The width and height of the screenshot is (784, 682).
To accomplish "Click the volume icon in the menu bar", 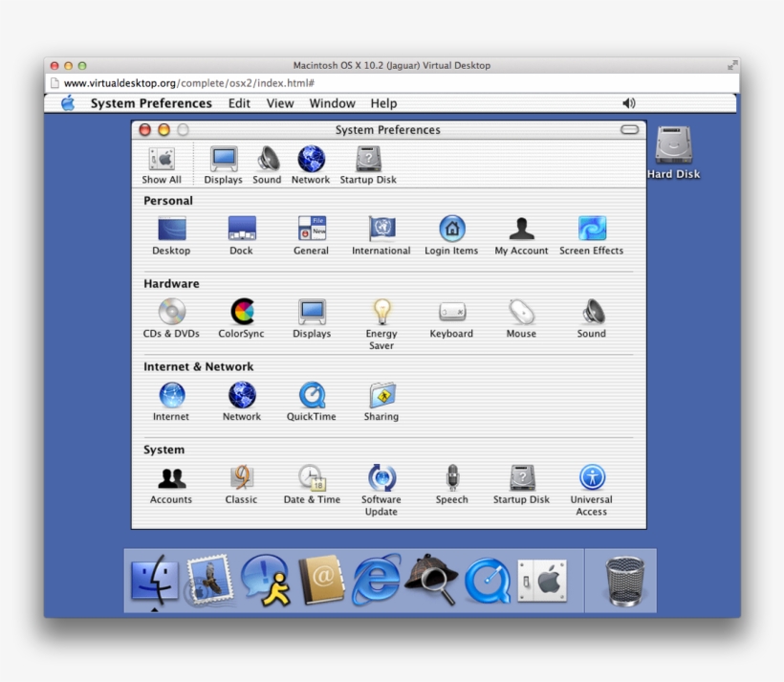I will coord(627,102).
